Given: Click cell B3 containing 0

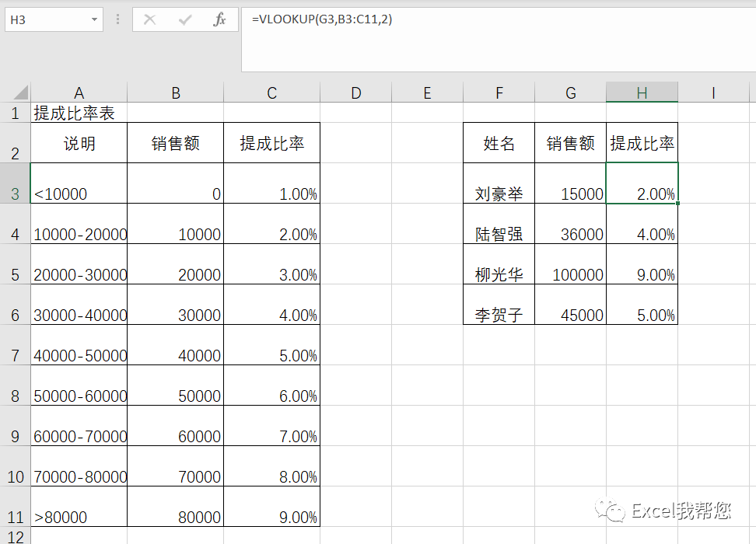Looking at the screenshot, I should tap(176, 183).
